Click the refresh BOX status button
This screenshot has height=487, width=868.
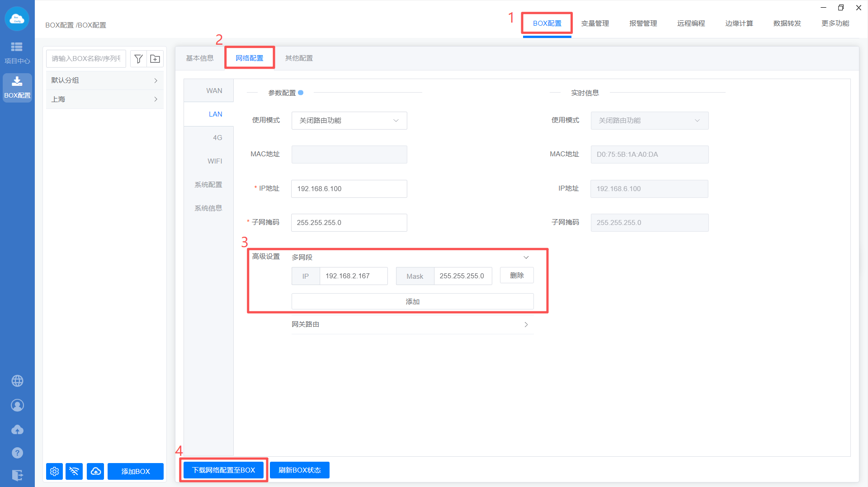pos(299,470)
